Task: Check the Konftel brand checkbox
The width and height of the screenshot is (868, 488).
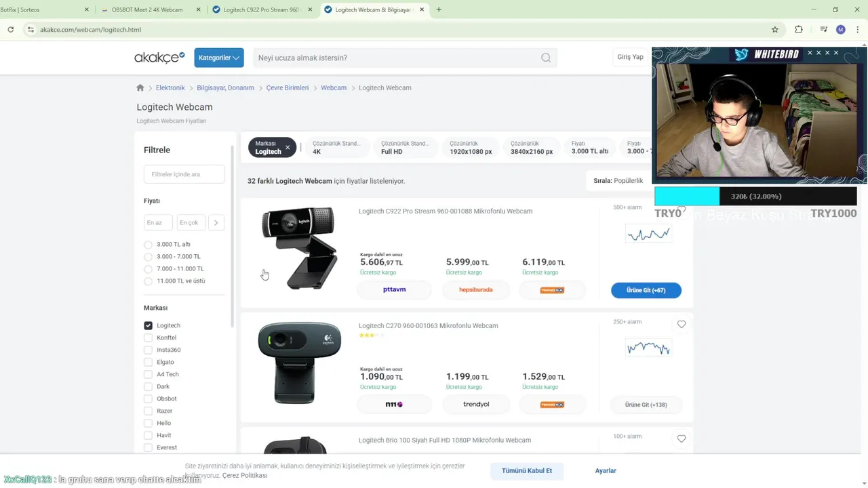Action: (x=148, y=338)
